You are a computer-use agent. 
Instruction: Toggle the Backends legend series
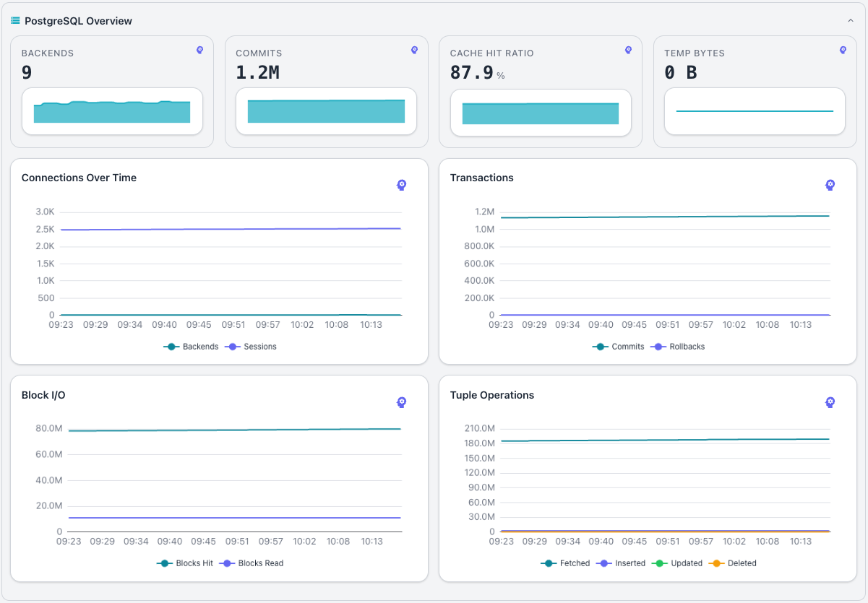pyautogui.click(x=192, y=347)
